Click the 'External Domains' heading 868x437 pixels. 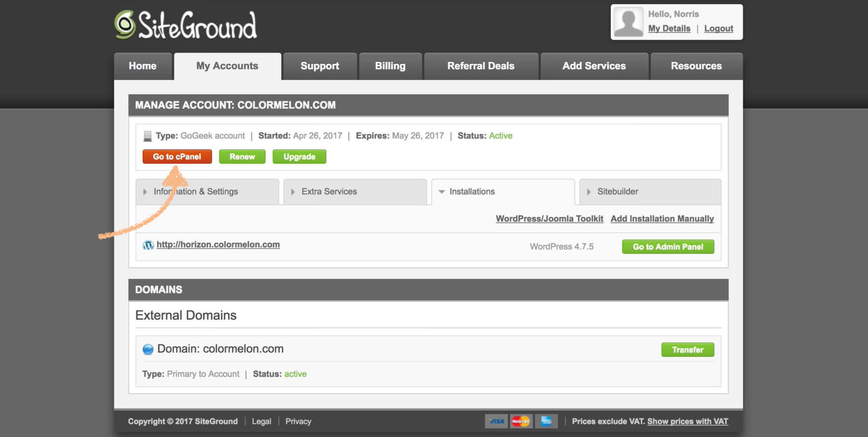[186, 315]
